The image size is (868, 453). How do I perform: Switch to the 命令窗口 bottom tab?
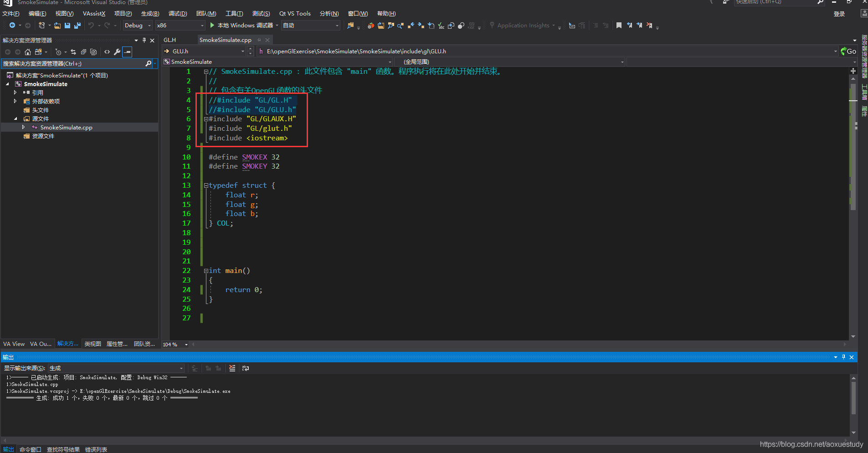pos(31,449)
